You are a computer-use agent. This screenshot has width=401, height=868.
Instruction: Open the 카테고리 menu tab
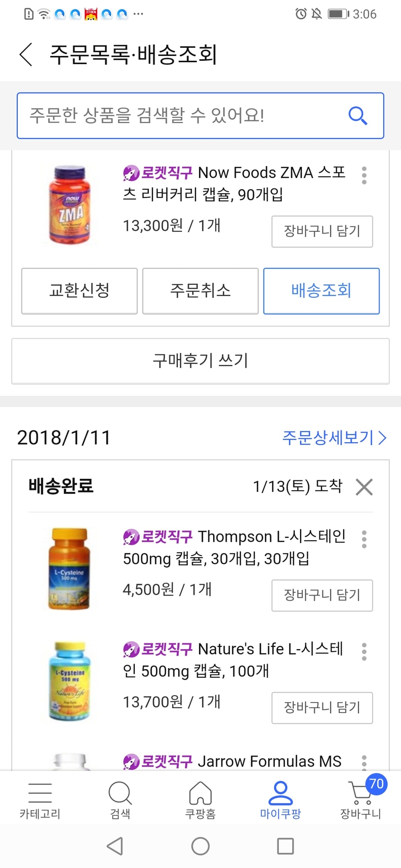click(x=40, y=800)
